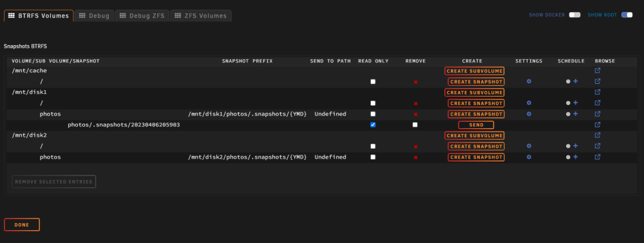Screen dimensions: 644x243
Task: Click the Snapshot Prefix column header
Action: pos(247,61)
